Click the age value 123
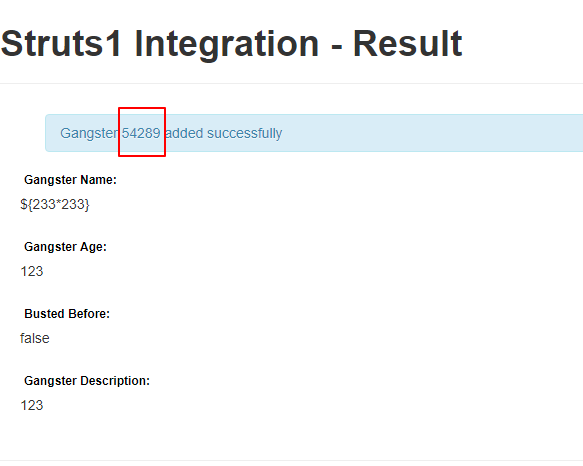 coord(32,271)
